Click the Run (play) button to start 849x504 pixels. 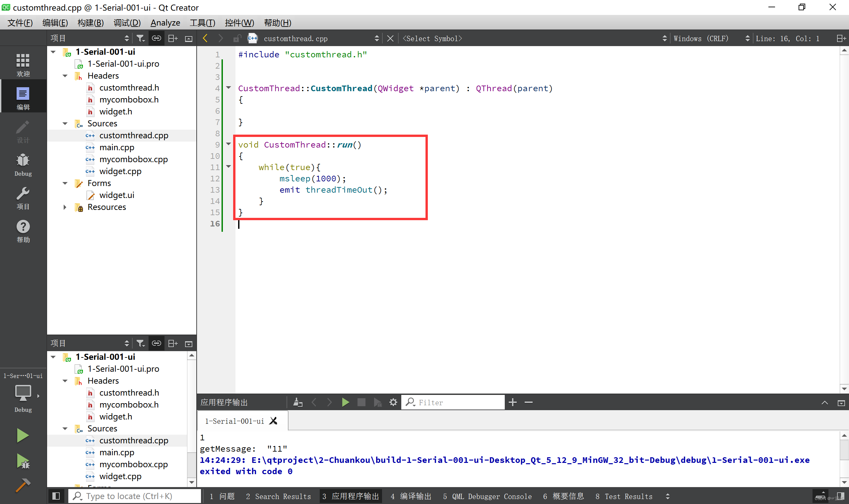coord(22,436)
